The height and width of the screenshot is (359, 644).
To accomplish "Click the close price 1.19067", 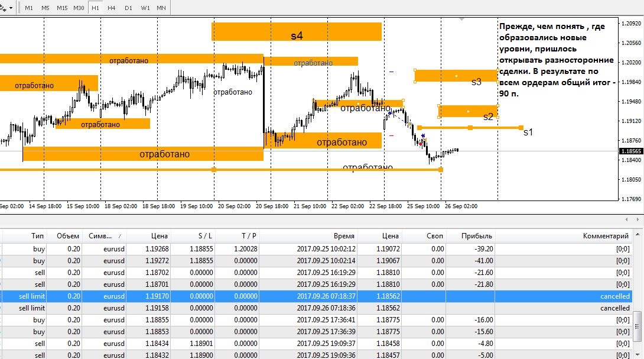I will 388,261.
